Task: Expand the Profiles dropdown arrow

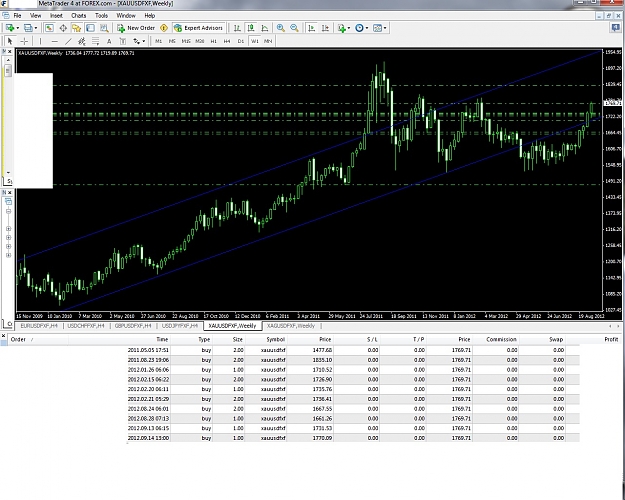Action: [x=36, y=28]
